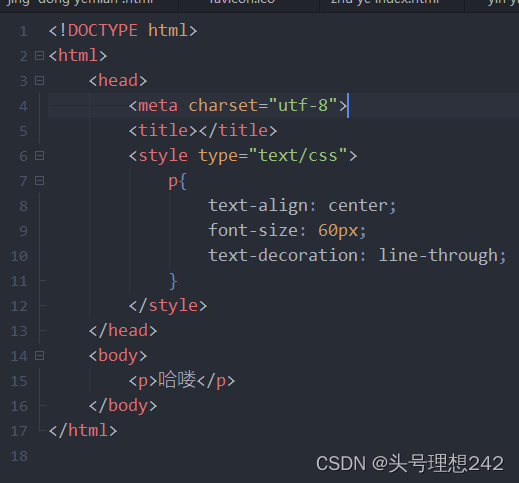
Task: Click the center value
Action: click(358, 206)
